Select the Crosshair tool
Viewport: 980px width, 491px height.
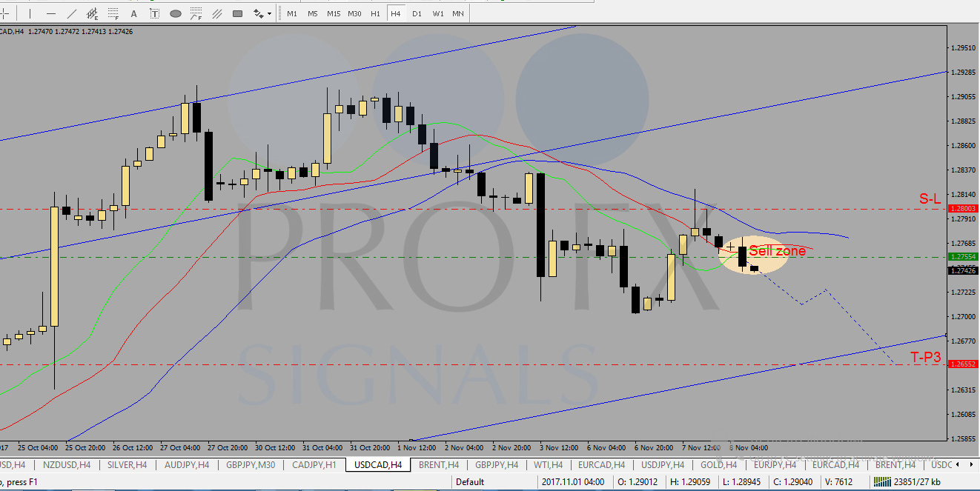[4, 13]
